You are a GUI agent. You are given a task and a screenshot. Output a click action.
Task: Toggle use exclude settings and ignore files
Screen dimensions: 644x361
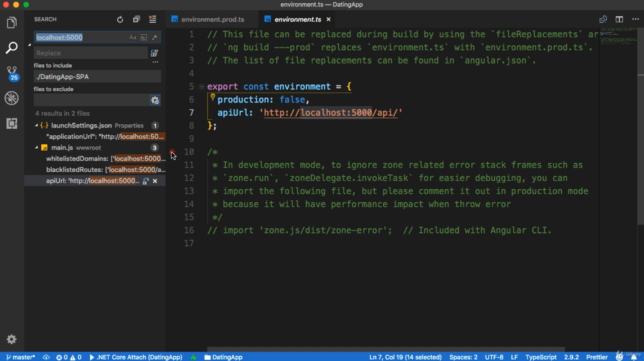pyautogui.click(x=155, y=100)
